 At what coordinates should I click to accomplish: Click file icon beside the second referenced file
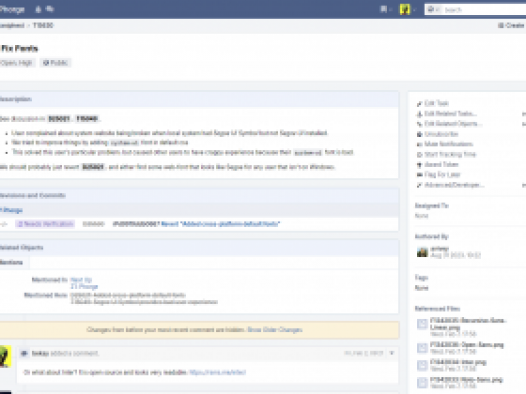pyautogui.click(x=422, y=348)
